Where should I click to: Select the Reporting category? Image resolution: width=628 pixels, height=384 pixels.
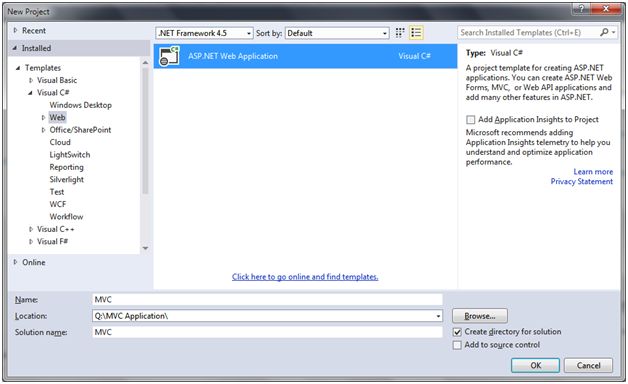coord(66,167)
